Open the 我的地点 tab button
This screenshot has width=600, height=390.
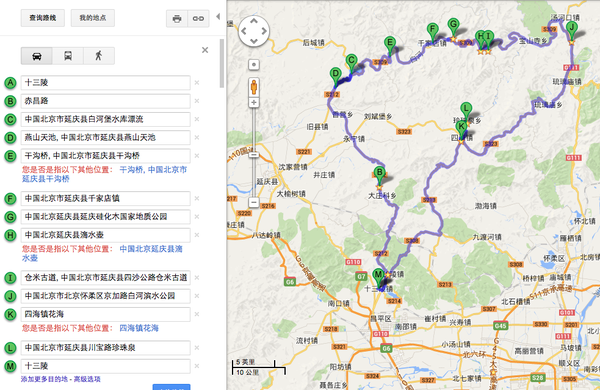point(93,18)
